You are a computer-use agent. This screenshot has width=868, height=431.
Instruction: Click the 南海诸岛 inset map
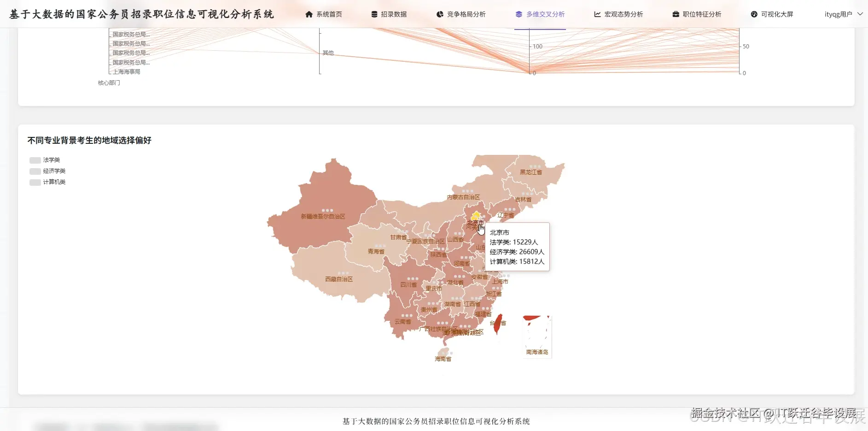pos(537,337)
